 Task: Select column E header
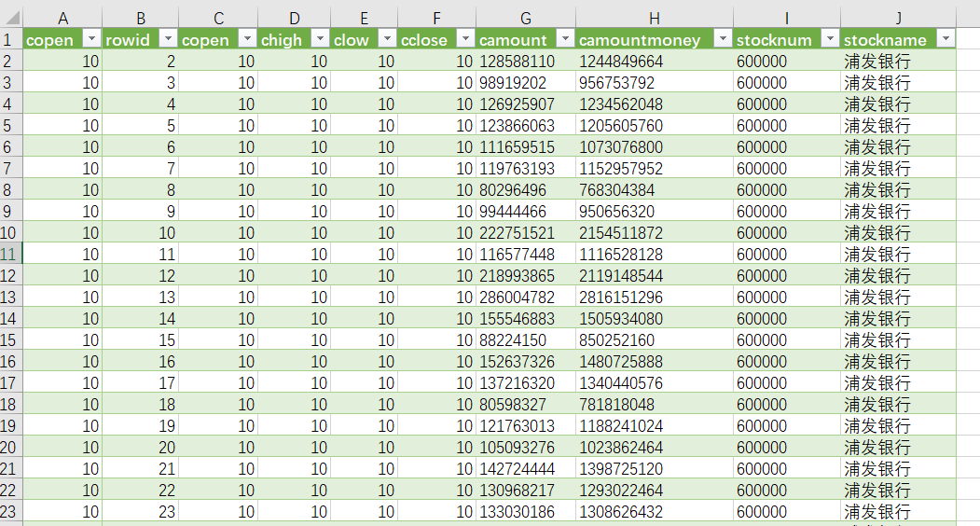point(364,18)
